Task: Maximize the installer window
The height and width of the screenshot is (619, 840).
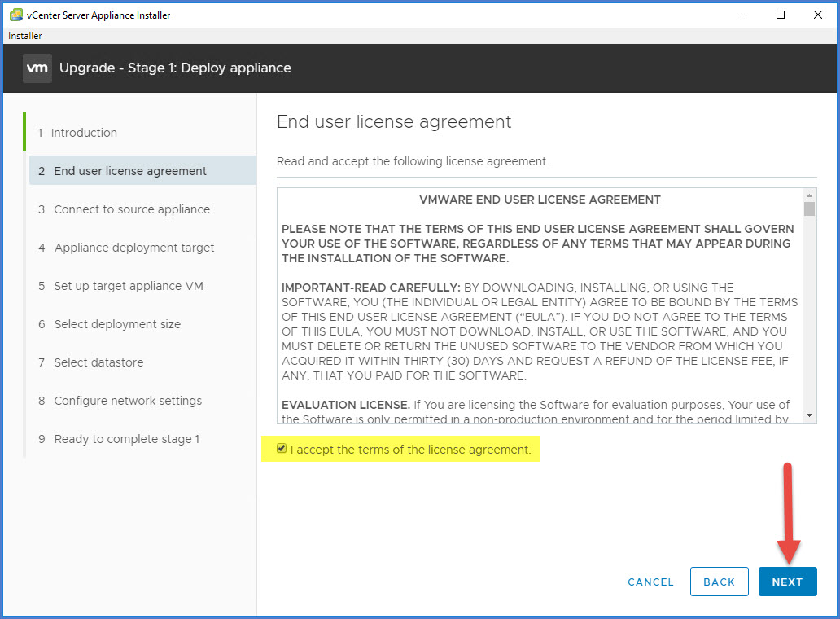Action: coord(780,15)
